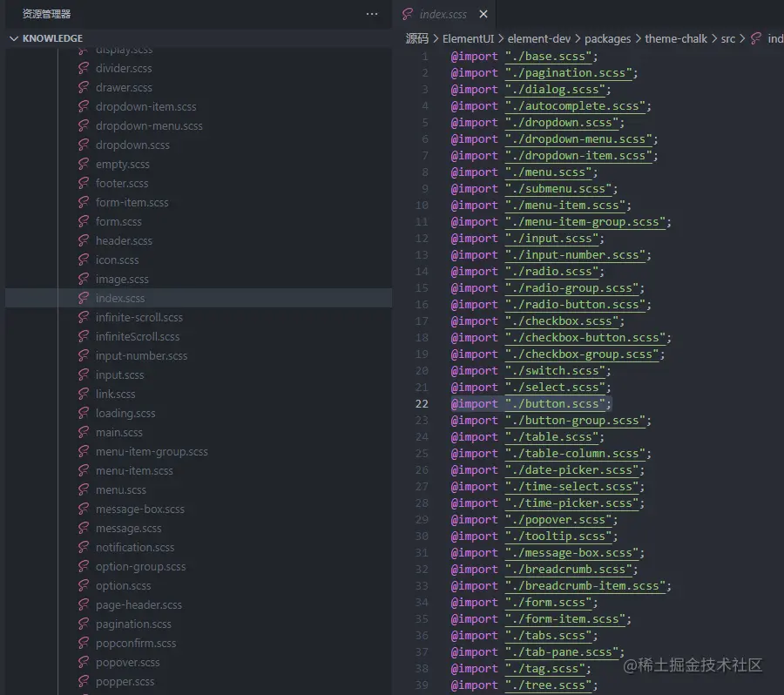Follow the "./pagination.scss" import path link
The width and height of the screenshot is (784, 695).
pos(569,73)
